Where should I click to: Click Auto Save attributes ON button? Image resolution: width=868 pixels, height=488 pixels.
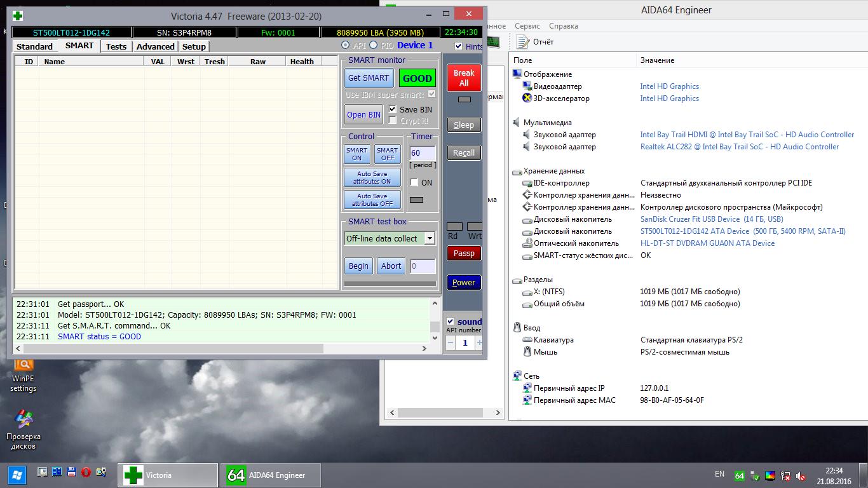[x=372, y=178]
